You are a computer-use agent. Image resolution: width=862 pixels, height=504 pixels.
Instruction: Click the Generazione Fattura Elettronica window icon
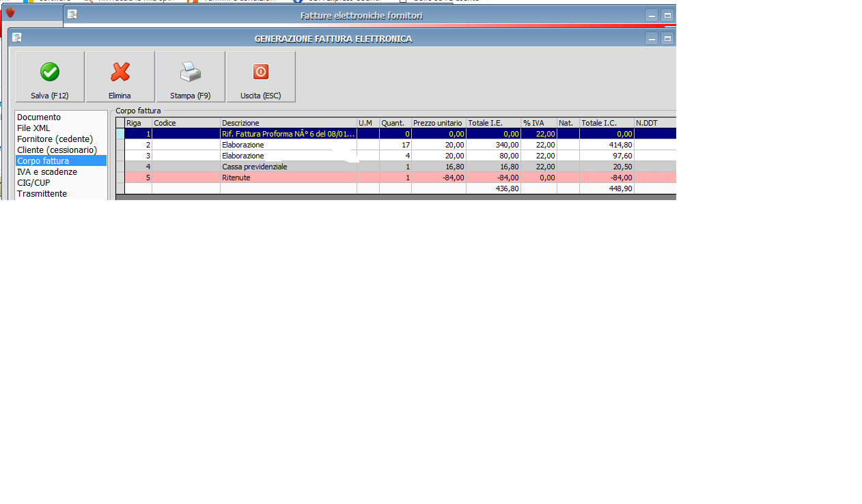pos(17,38)
